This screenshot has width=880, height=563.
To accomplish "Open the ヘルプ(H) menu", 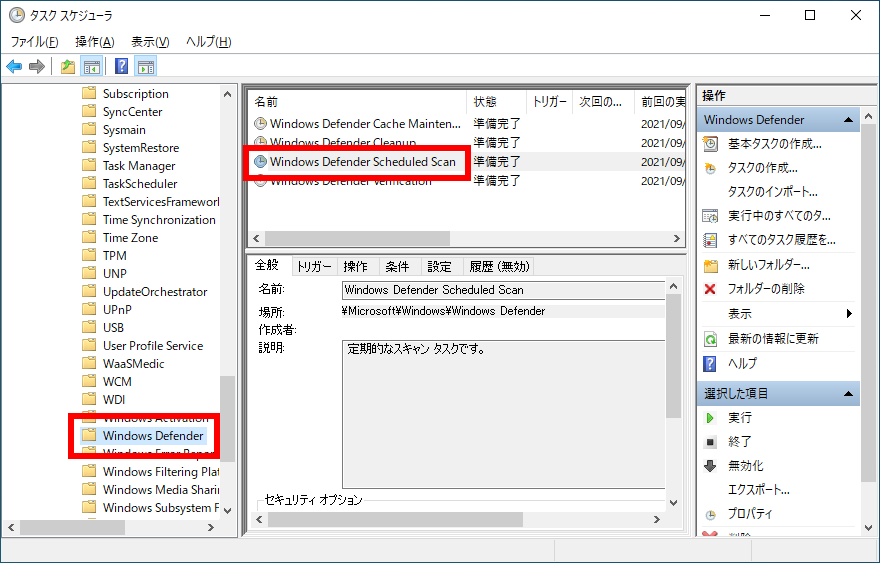I will [208, 42].
